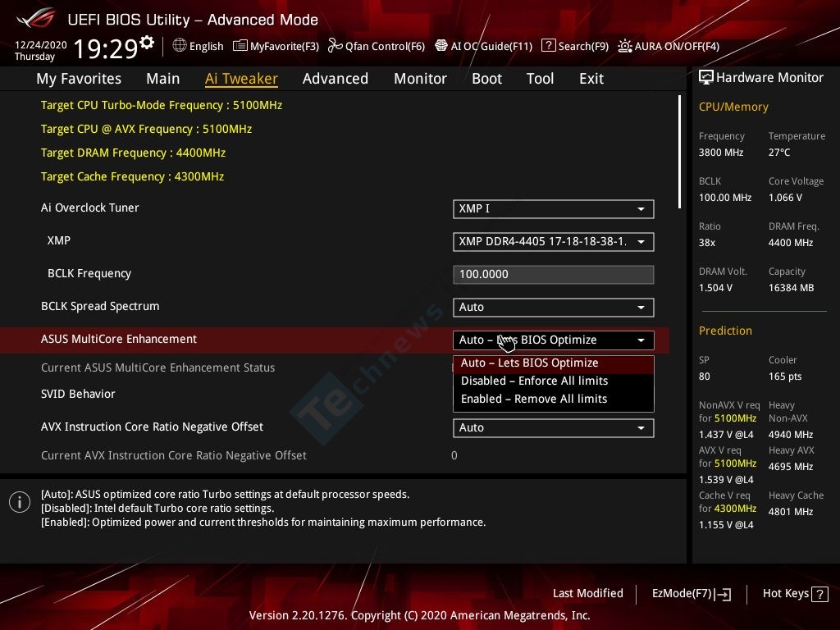Click the CPU/Memory section heading

click(733, 107)
